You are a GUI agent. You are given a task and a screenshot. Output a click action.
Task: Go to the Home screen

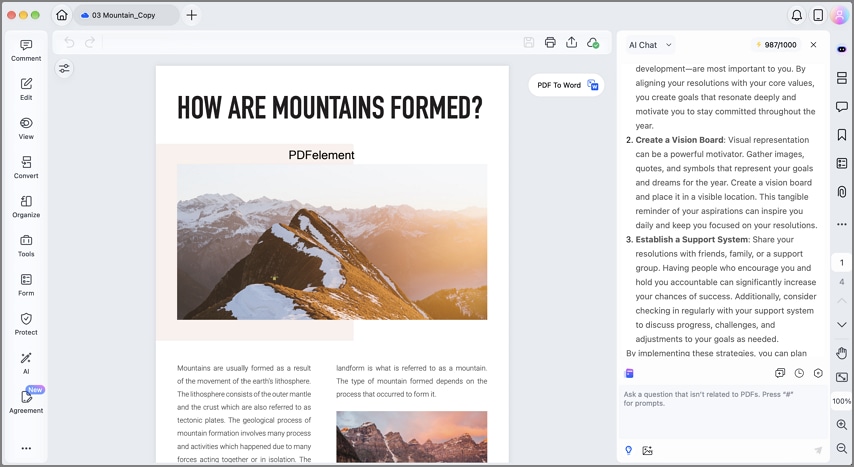(62, 15)
